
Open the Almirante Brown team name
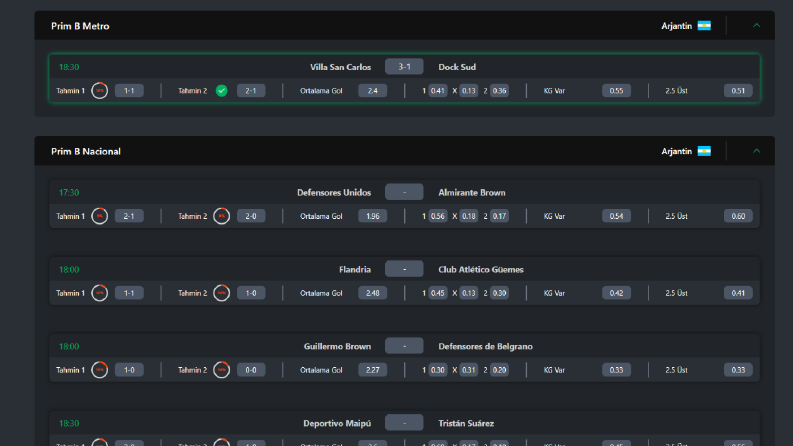pos(472,193)
